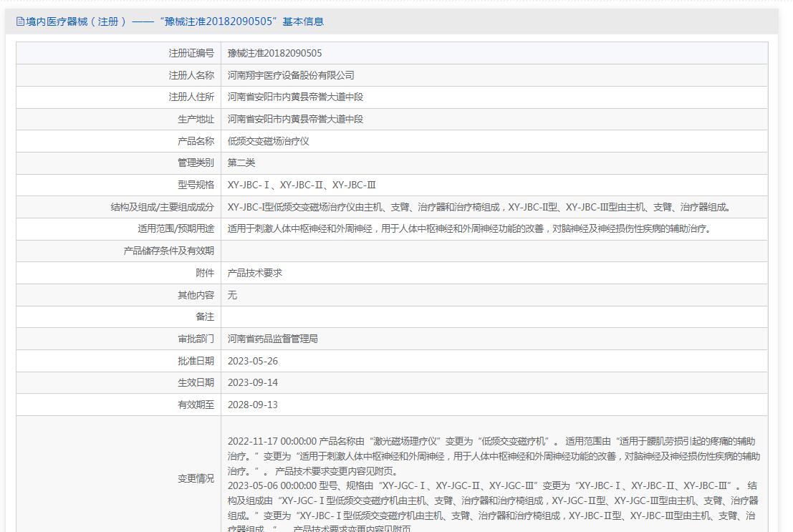The width and height of the screenshot is (793, 532).
Task: Select effective date 2023-09-14
Action: [253, 383]
